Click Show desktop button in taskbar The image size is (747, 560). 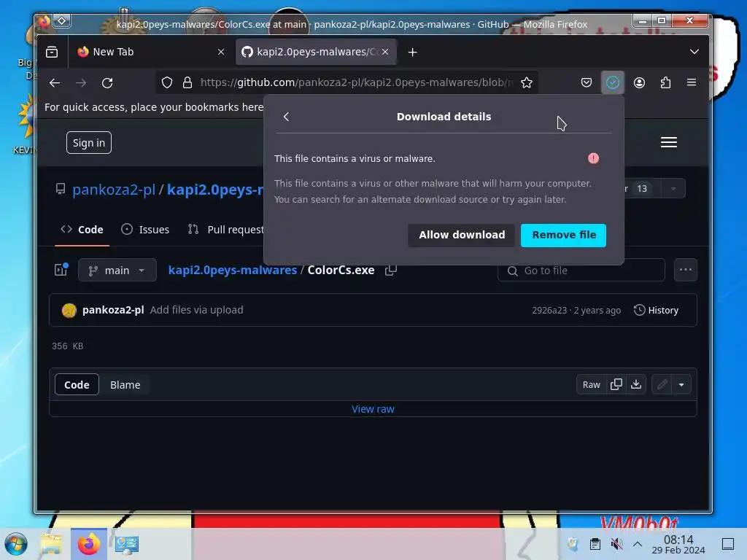728,544
